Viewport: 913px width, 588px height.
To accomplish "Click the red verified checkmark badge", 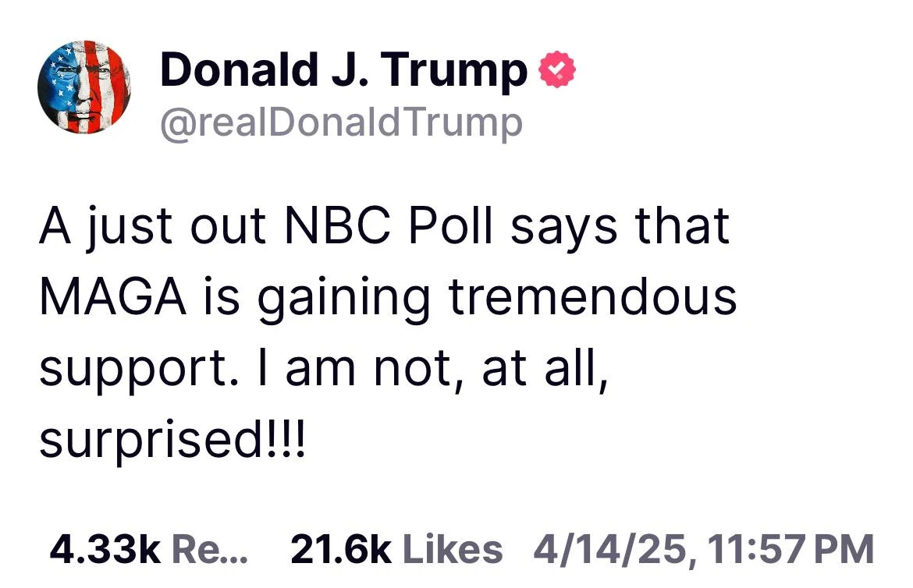I will tap(557, 69).
